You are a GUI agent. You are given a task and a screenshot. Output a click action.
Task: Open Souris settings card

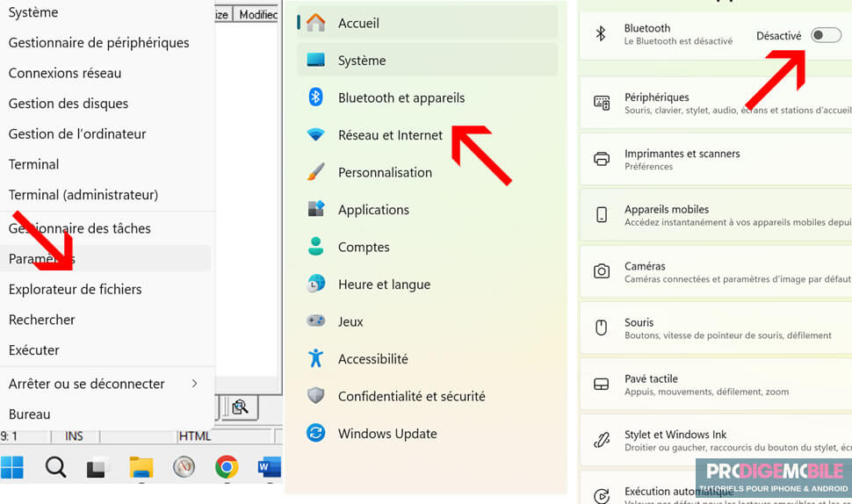[716, 328]
